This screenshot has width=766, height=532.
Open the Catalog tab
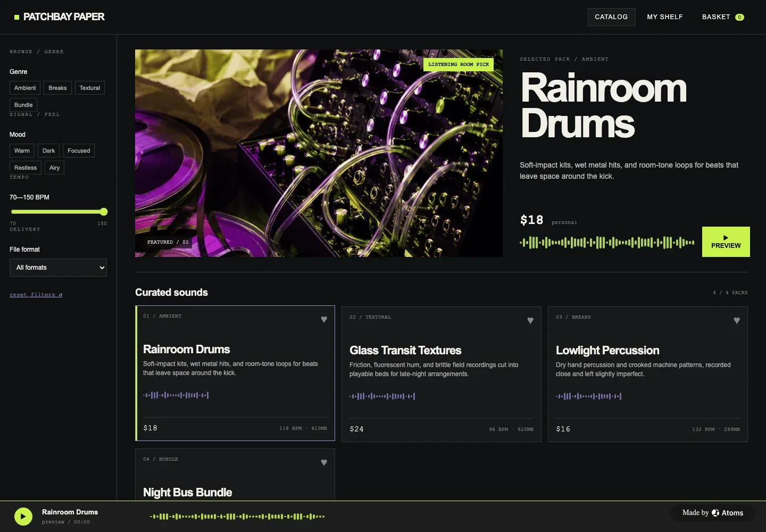pyautogui.click(x=611, y=17)
